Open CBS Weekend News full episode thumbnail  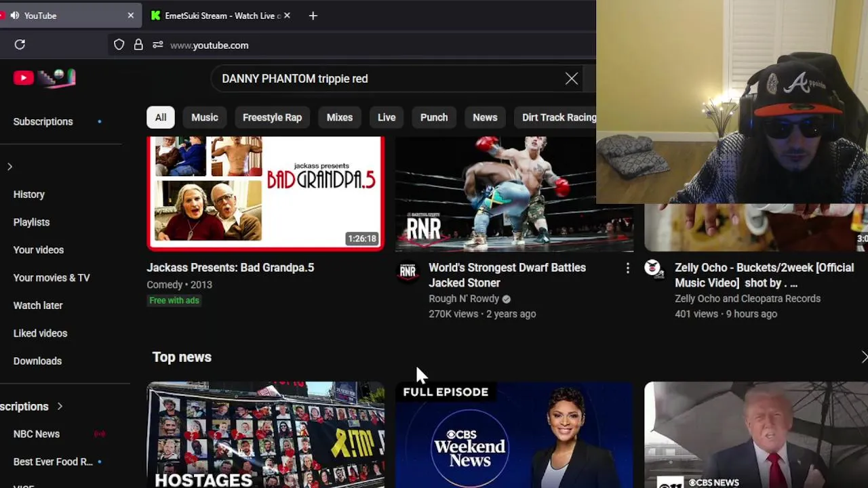(x=514, y=434)
